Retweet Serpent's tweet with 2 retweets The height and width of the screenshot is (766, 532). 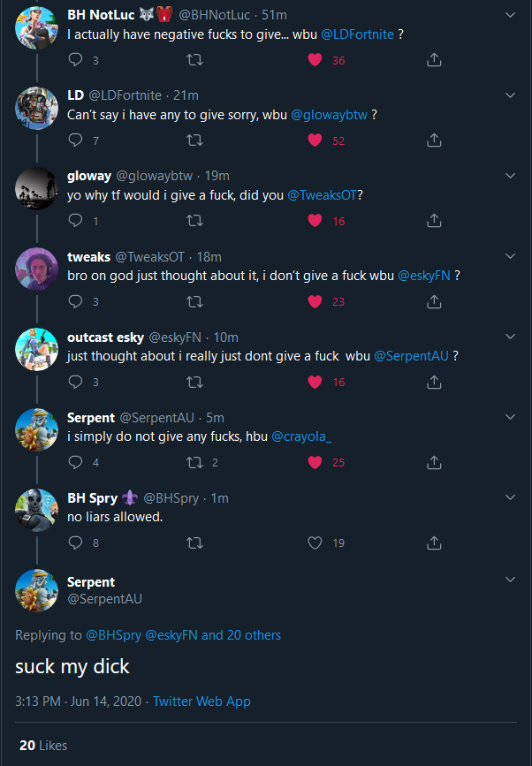point(195,462)
